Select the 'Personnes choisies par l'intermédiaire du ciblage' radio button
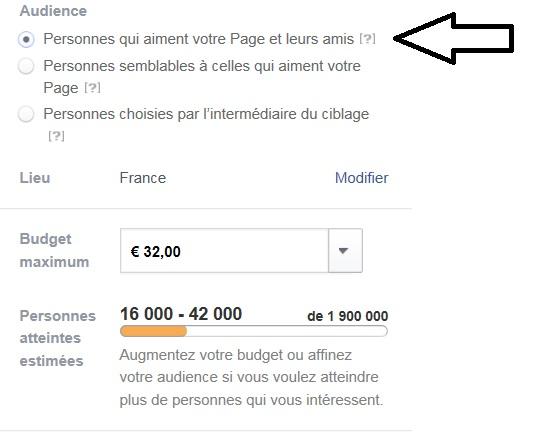Screen dimensions: 535x438 tap(26, 114)
